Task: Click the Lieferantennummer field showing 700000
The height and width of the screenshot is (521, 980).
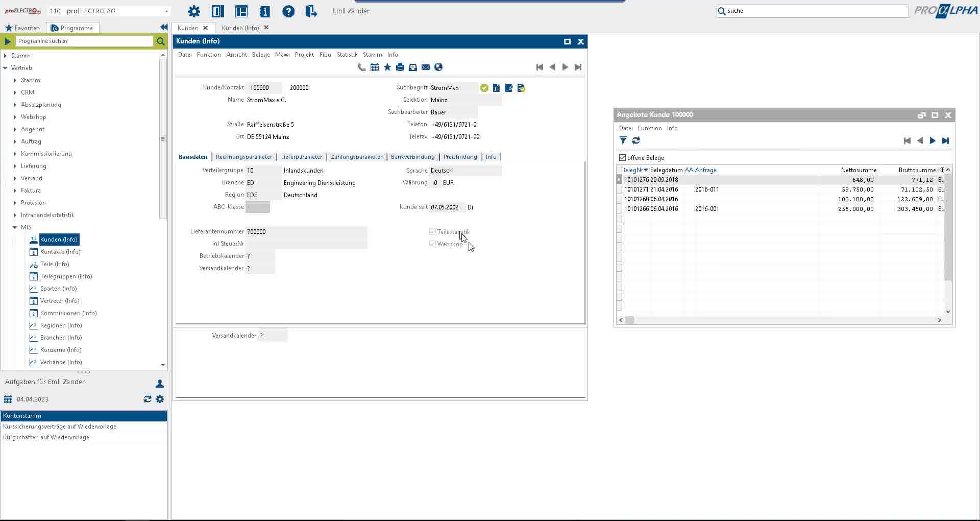Action: point(306,231)
